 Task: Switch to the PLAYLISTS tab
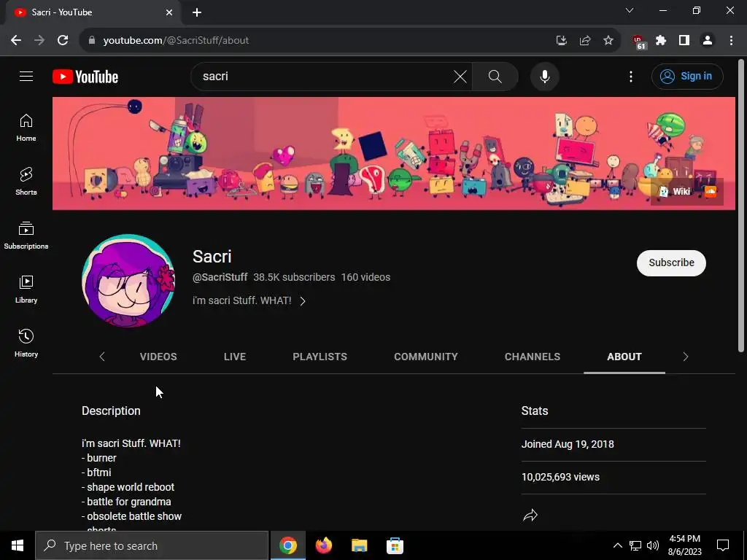pos(320,357)
